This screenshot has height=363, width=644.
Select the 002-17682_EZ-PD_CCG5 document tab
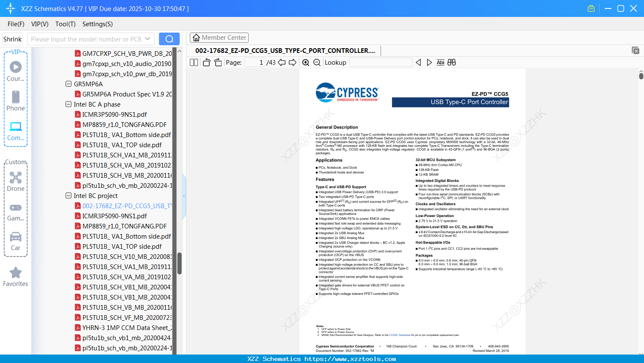coord(285,51)
